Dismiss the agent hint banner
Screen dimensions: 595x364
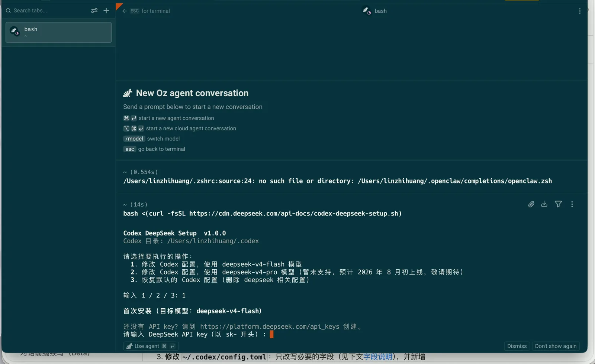[517, 346]
